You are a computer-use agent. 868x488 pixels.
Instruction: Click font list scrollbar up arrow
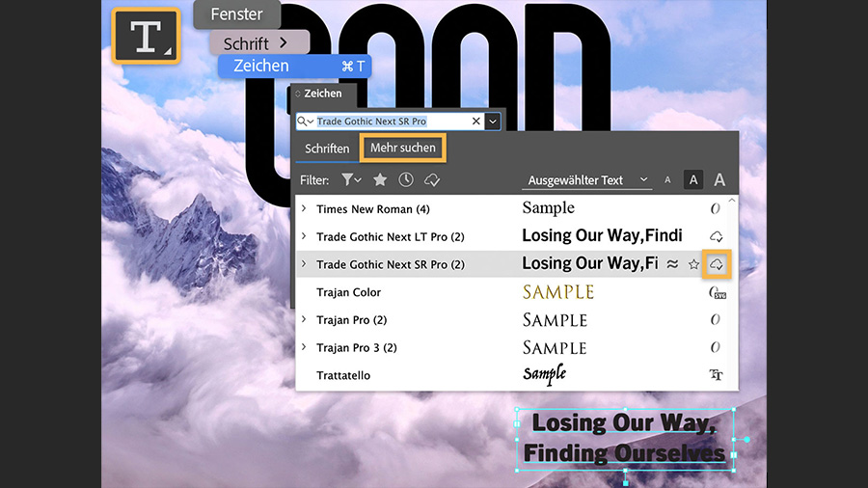click(732, 201)
